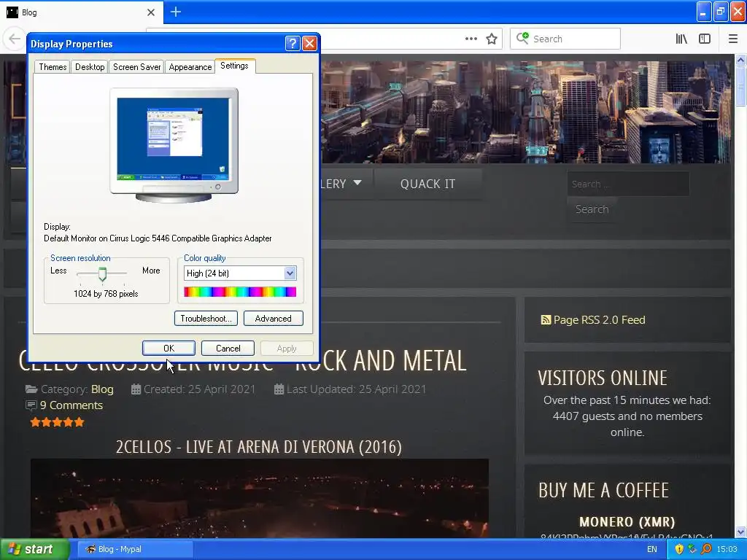
Task: Open the Library icon in toolbar
Action: (681, 39)
